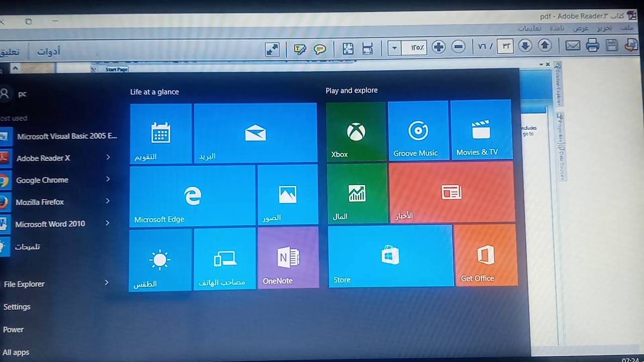Click the zoom percentage value field
Image resolution: width=644 pixels, height=362 pixels.
(x=414, y=48)
